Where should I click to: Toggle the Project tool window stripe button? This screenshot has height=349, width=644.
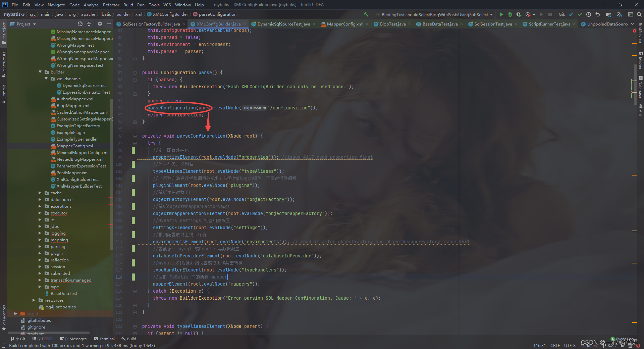coord(4,34)
